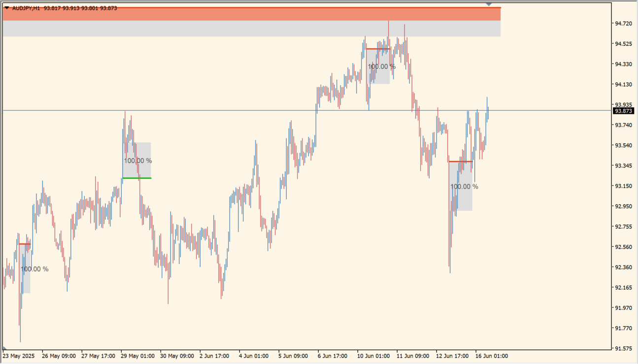The height and width of the screenshot is (364, 638).
Task: Click the 2 Jun 17:00 time label
Action: (214, 356)
